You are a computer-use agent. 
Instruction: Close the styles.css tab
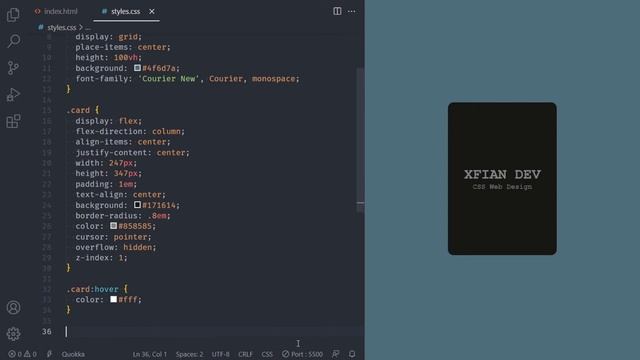(152, 11)
